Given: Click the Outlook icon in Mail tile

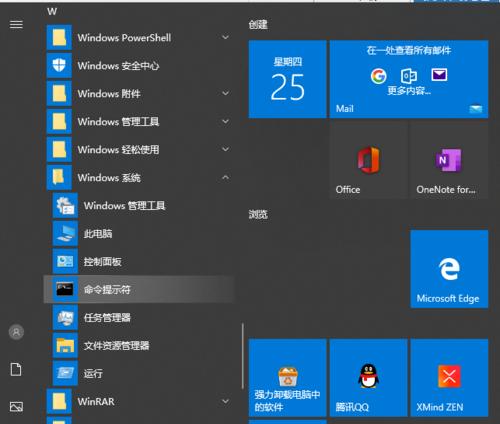Looking at the screenshot, I should click(408, 76).
